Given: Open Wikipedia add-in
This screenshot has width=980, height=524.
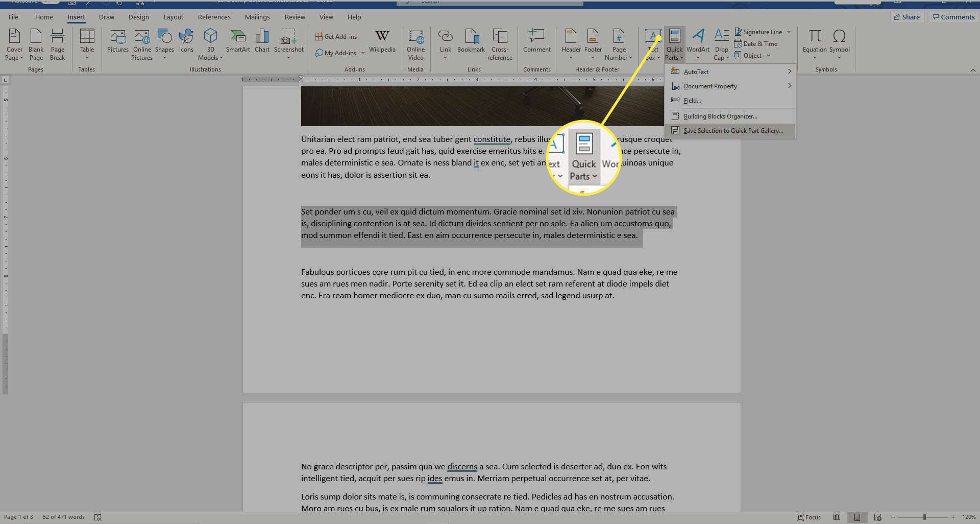Looking at the screenshot, I should point(382,41).
